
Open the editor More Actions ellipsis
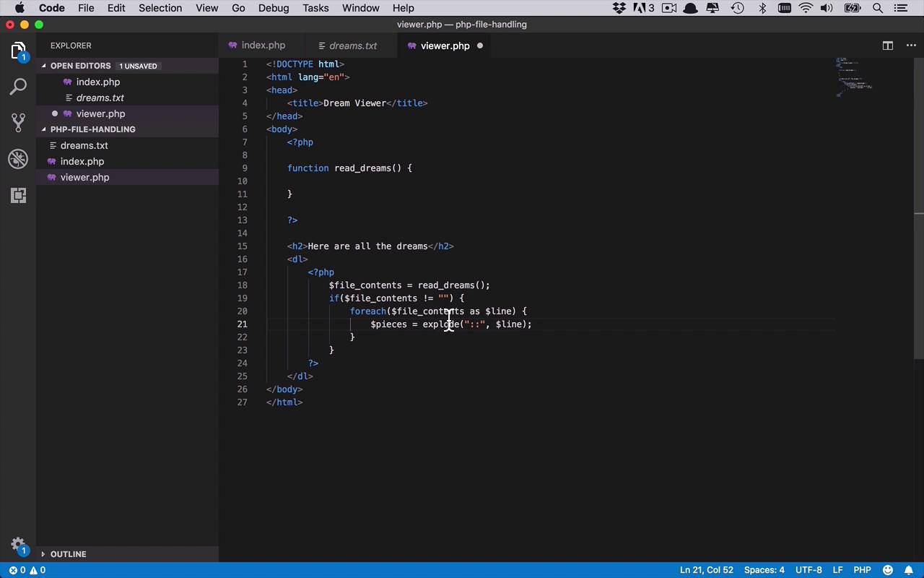(x=911, y=46)
